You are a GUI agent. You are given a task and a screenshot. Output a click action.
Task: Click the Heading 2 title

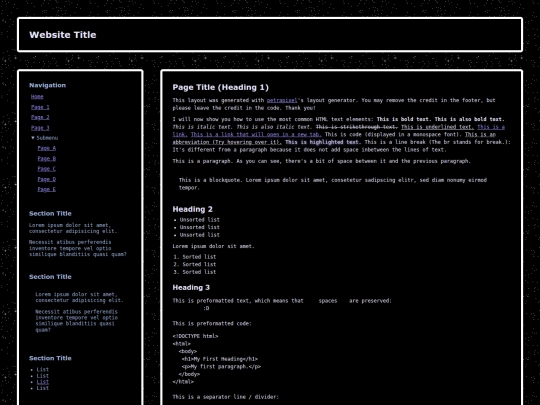[193, 209]
